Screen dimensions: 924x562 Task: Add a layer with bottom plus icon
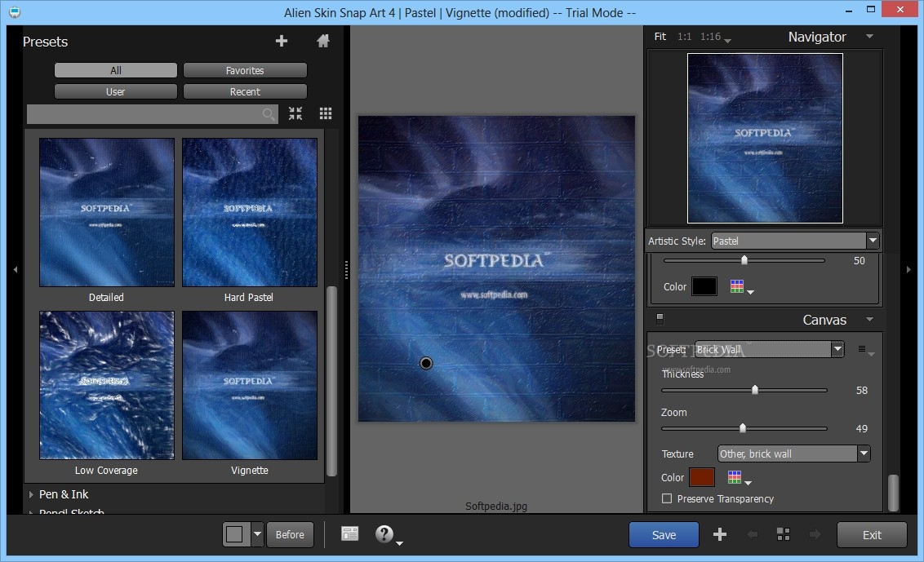point(719,534)
